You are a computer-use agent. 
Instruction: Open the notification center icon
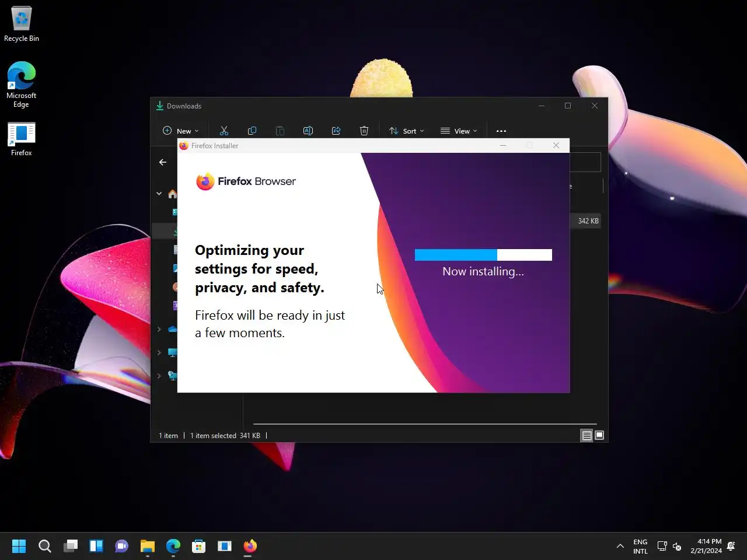pos(731,546)
